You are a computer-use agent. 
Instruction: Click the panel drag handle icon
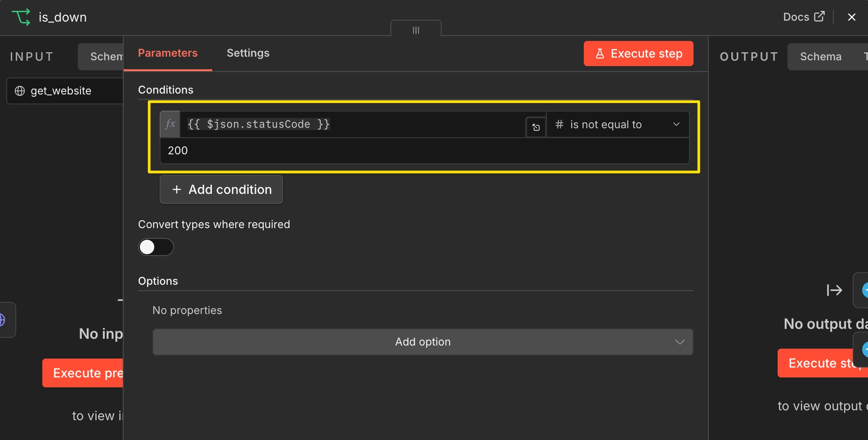pos(416,30)
